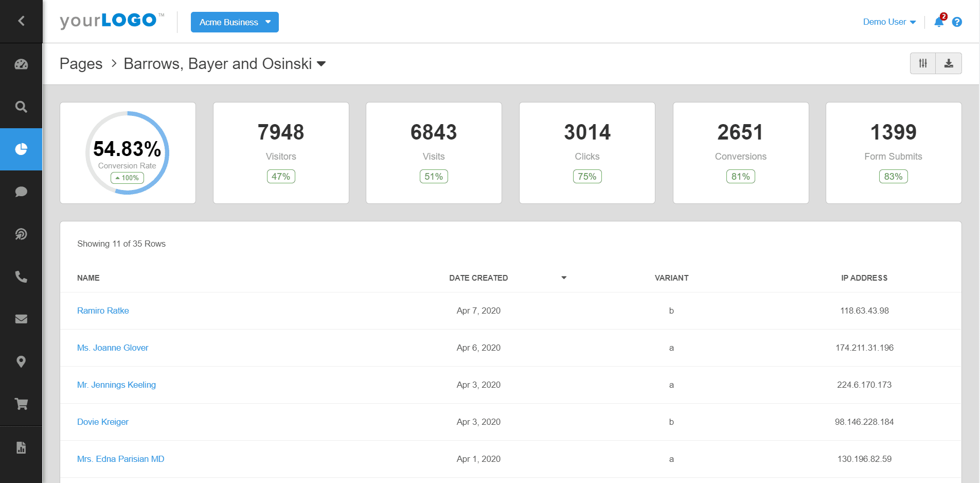Open the shopping cart sidebar icon

(x=21, y=404)
